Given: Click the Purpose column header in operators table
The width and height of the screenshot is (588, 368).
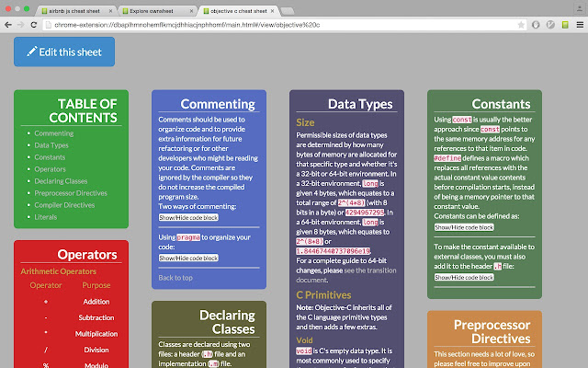Looking at the screenshot, I should pyautogui.click(x=96, y=285).
